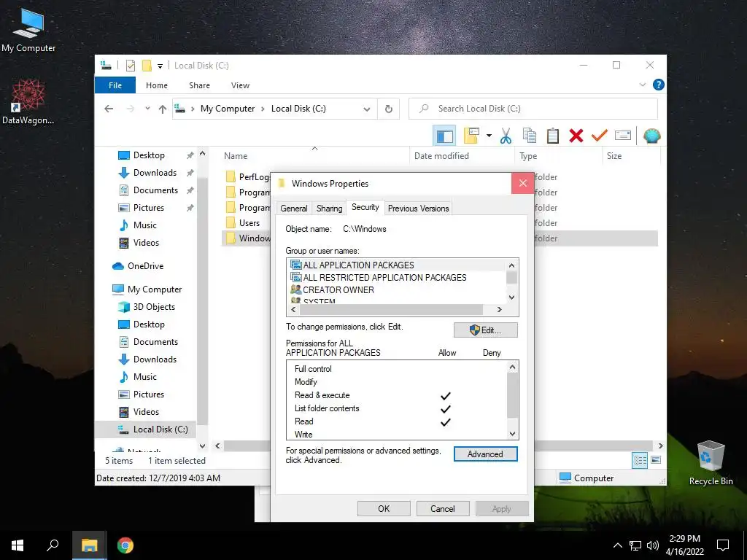Click the Refresh address bar button
The image size is (747, 560).
tap(389, 109)
